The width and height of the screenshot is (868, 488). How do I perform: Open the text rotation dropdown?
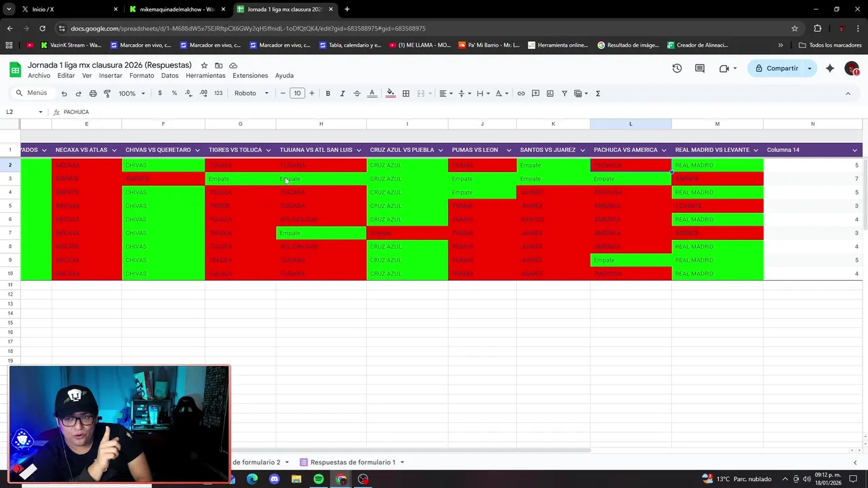coord(501,94)
